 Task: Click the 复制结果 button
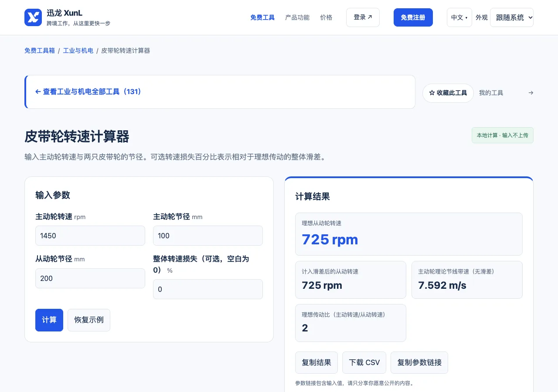(x=316, y=362)
